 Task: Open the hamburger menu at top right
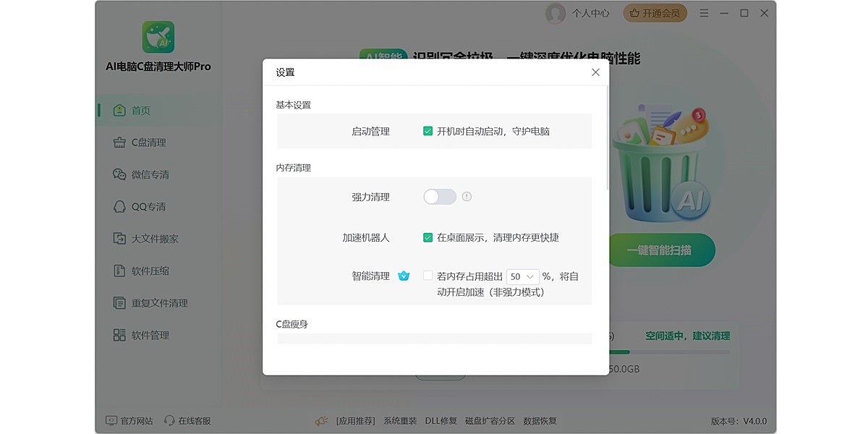click(x=704, y=12)
